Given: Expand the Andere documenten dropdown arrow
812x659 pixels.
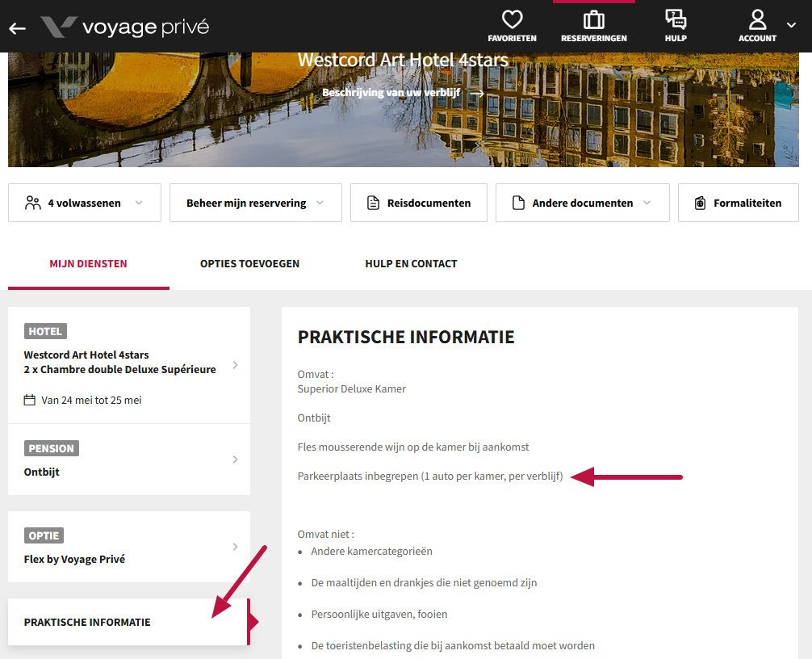Looking at the screenshot, I should 647,203.
